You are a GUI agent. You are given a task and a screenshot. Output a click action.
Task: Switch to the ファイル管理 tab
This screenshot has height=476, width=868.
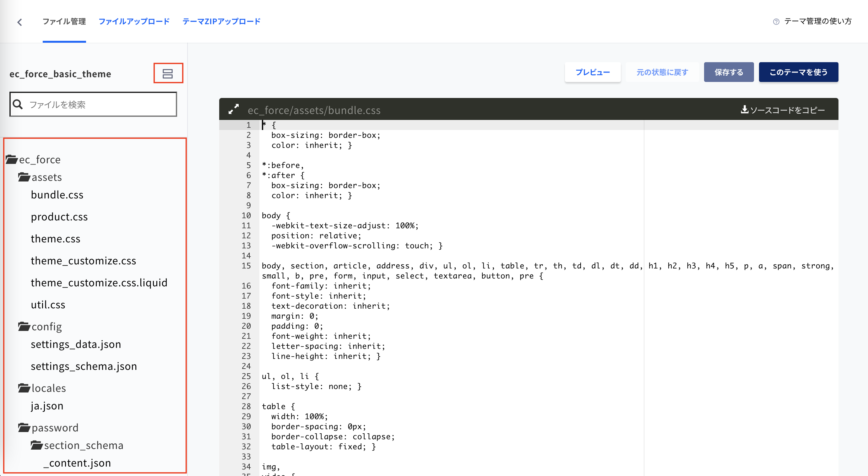pyautogui.click(x=64, y=22)
